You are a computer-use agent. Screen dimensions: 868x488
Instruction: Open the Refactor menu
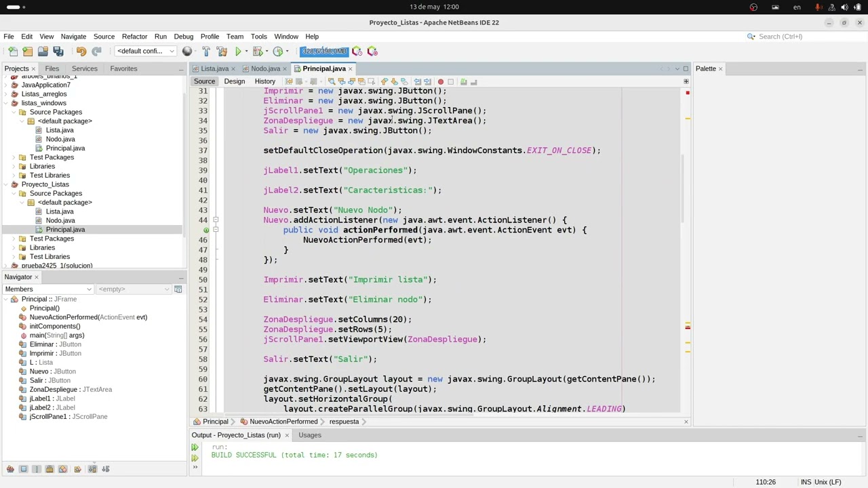[x=134, y=37]
